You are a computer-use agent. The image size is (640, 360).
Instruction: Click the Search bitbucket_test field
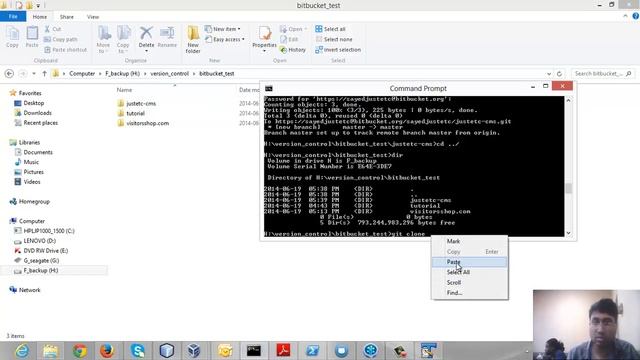point(602,73)
